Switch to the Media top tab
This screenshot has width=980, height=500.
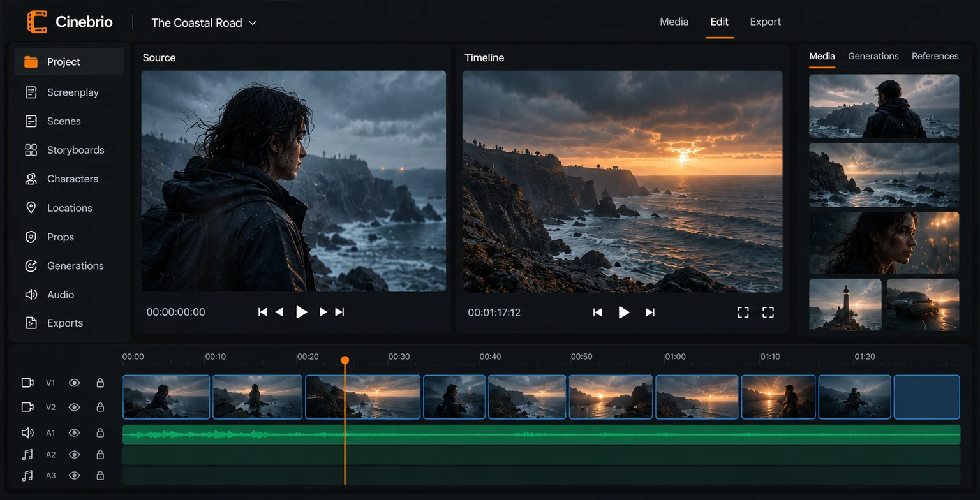pos(674,22)
